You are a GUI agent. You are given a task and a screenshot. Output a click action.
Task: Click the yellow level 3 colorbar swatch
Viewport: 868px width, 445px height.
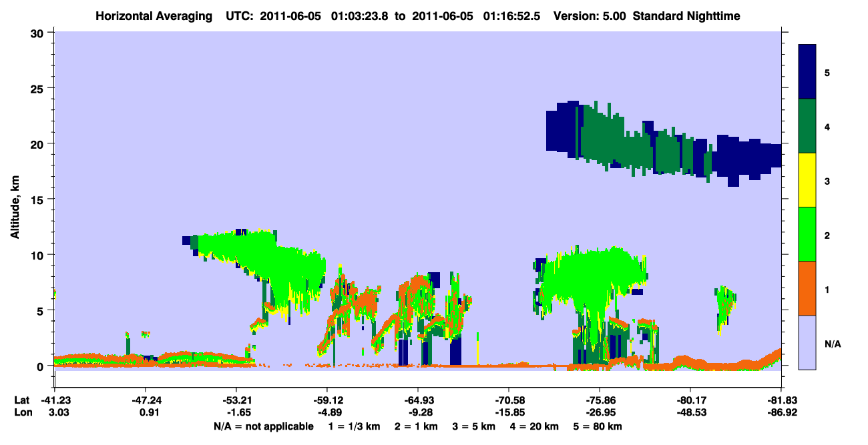pos(807,180)
